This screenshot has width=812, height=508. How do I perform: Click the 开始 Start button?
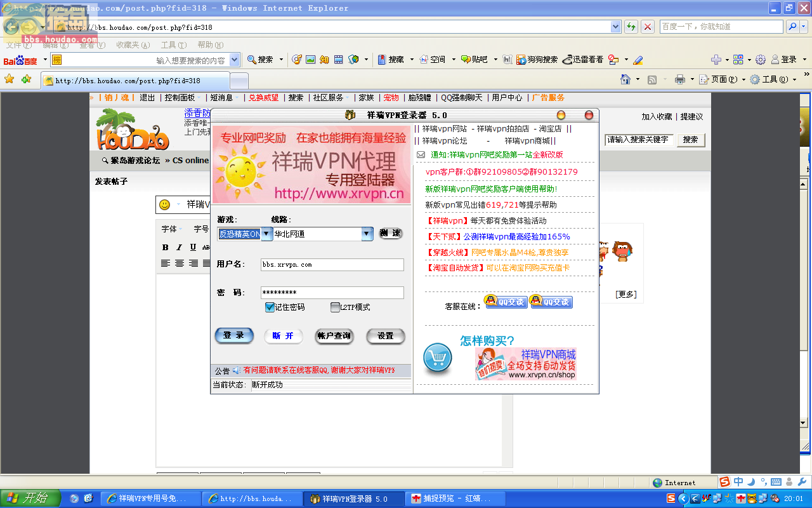click(x=30, y=498)
